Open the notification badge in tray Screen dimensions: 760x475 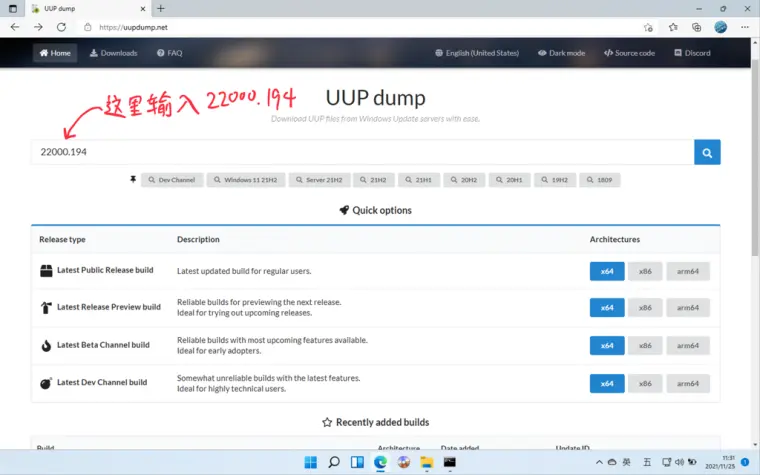[x=745, y=462]
